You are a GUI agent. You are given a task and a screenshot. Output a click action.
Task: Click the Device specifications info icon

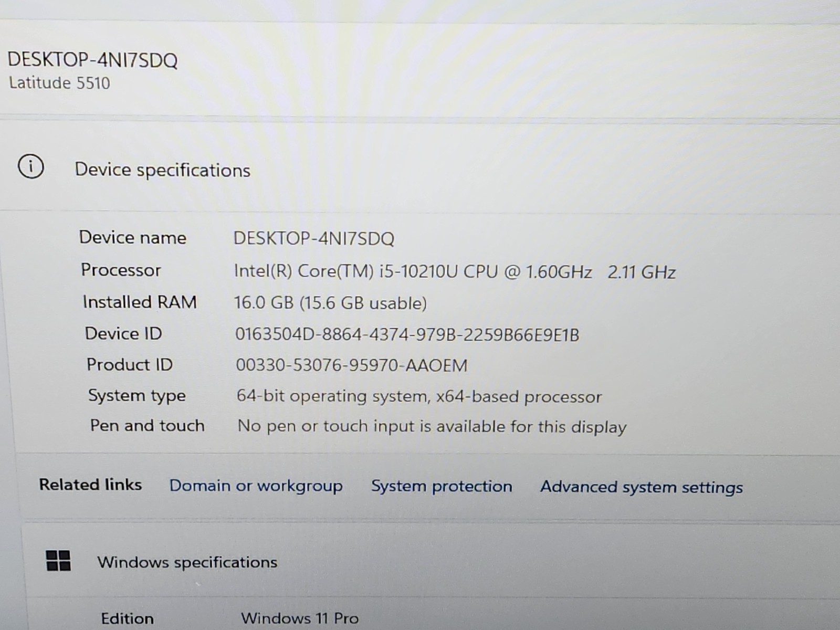(31, 167)
